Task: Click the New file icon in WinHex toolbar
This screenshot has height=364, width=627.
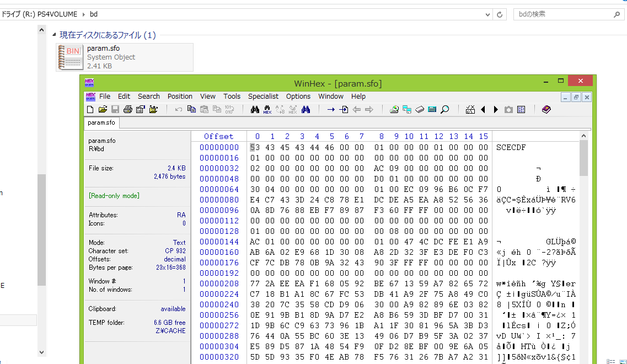Action: tap(90, 110)
